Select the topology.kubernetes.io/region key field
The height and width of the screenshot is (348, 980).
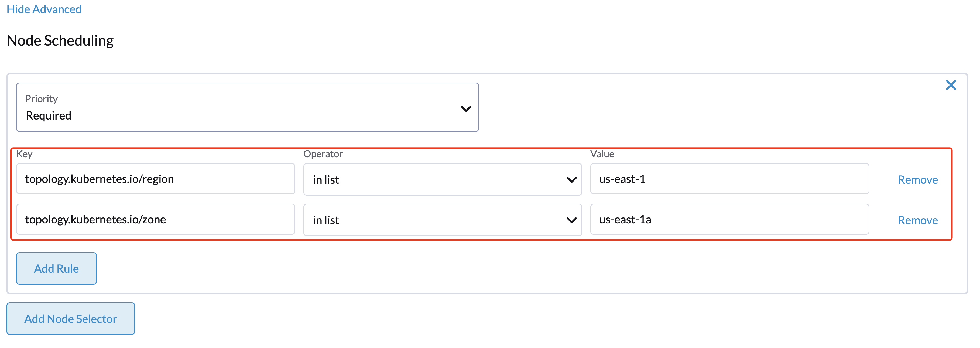(155, 179)
